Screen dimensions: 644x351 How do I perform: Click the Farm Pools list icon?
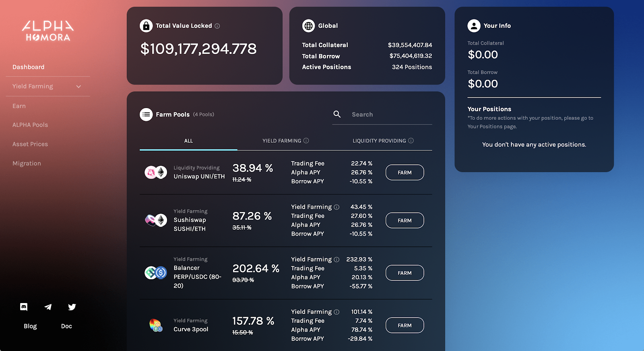(x=146, y=114)
